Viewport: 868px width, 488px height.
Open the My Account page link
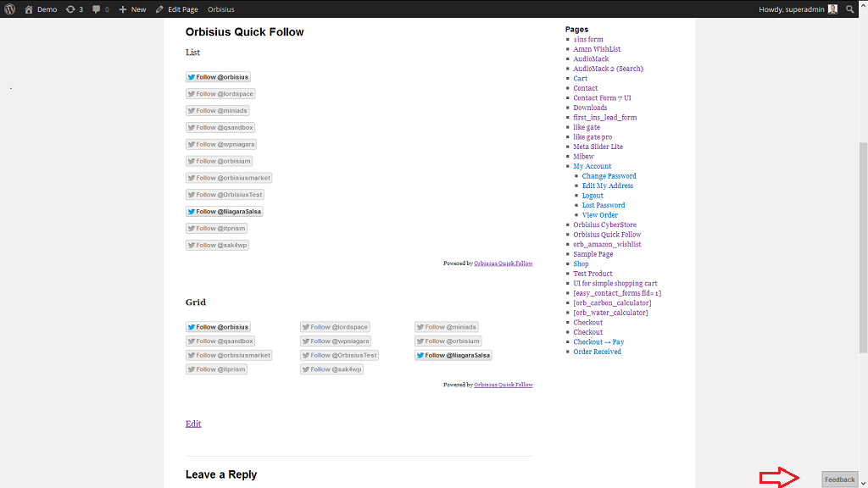[x=593, y=167]
